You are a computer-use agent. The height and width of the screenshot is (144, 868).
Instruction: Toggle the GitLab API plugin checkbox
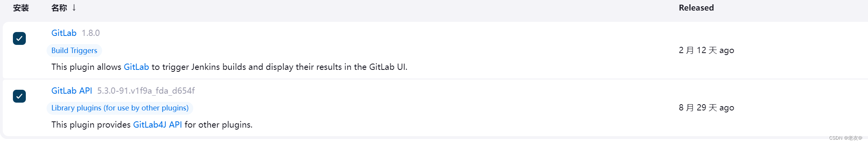[19, 96]
